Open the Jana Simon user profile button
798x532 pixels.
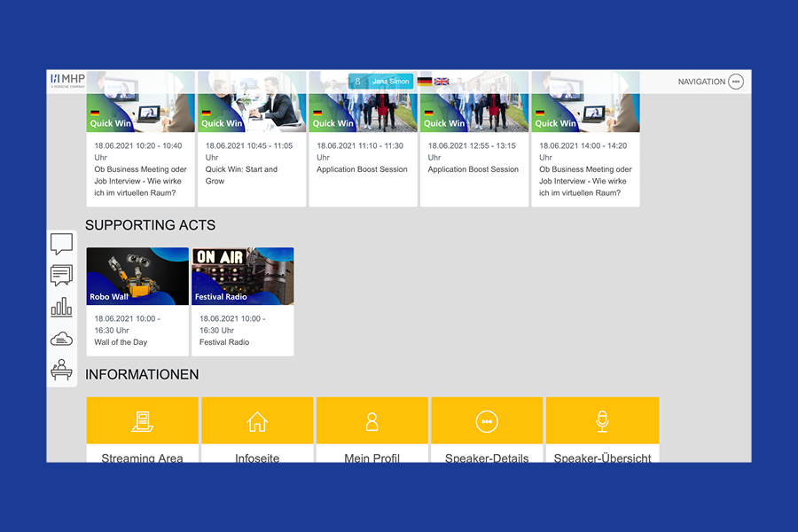pyautogui.click(x=381, y=82)
